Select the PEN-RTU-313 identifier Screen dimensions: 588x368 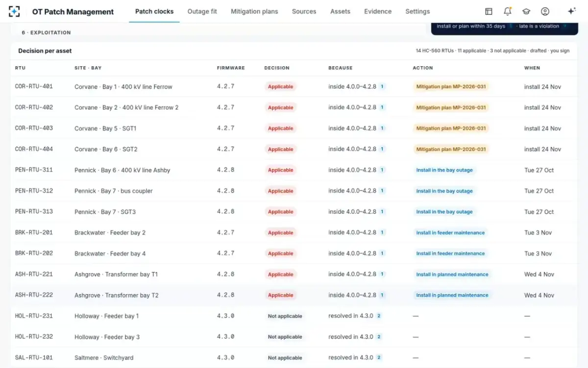tap(34, 211)
